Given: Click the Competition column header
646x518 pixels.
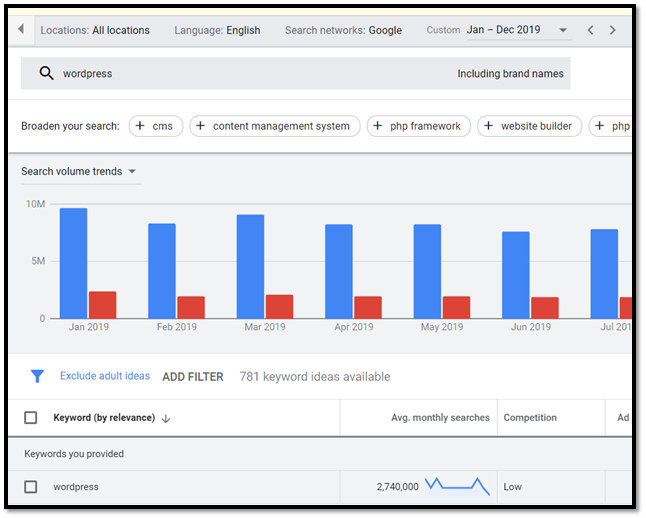Looking at the screenshot, I should point(530,418).
